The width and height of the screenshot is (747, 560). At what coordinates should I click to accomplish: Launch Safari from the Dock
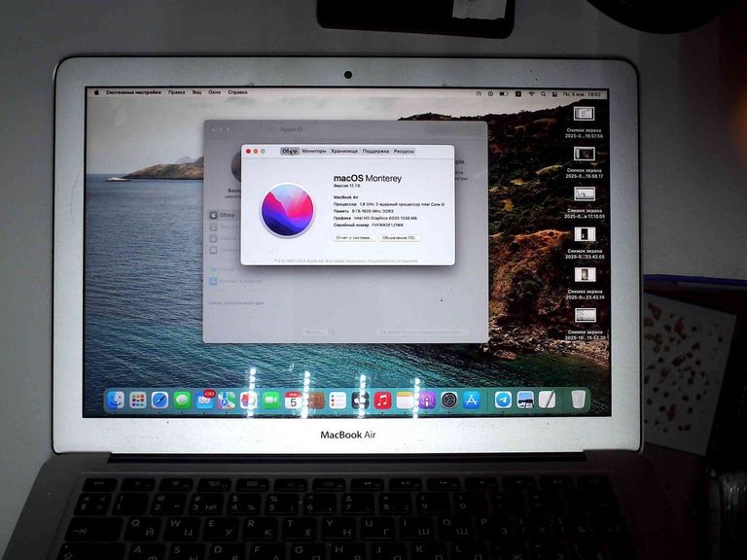160,400
